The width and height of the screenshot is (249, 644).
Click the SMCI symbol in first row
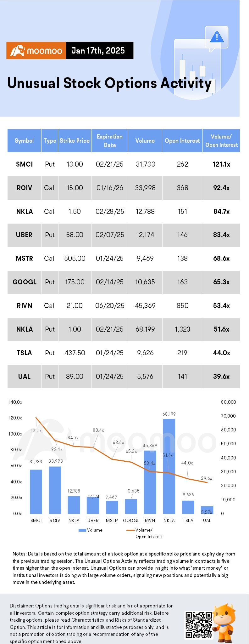tap(25, 164)
